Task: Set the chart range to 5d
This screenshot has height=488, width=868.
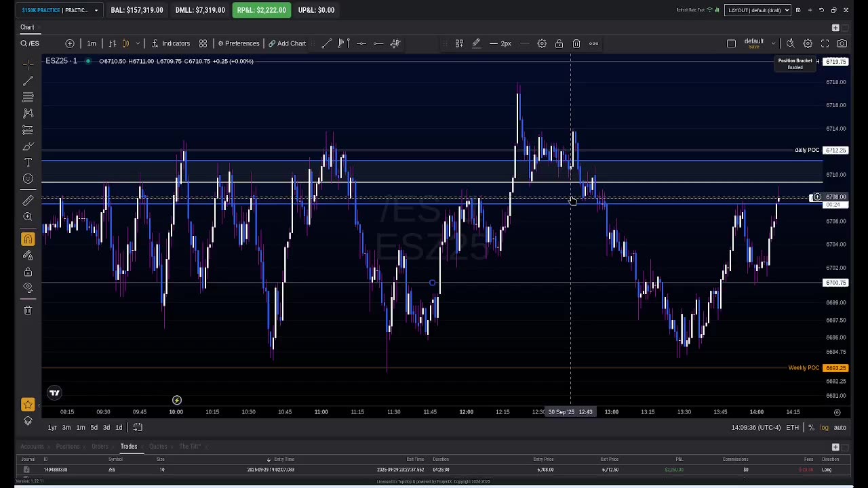Action: point(94,428)
